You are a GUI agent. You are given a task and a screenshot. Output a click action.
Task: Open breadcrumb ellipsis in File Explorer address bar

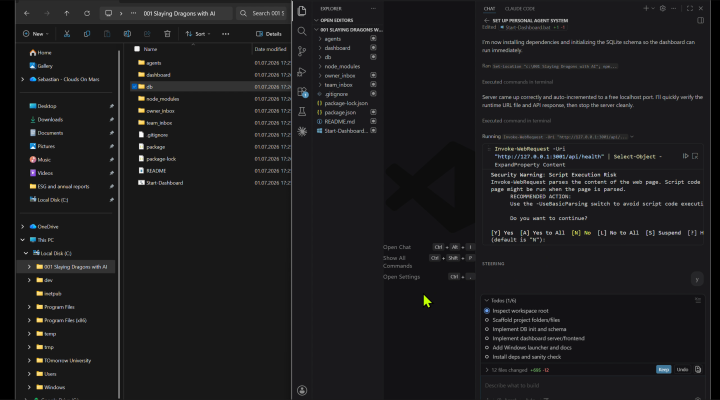point(133,13)
